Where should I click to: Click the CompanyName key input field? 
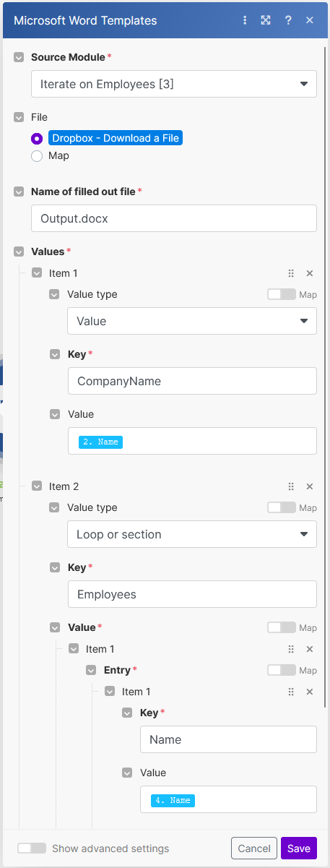point(192,381)
